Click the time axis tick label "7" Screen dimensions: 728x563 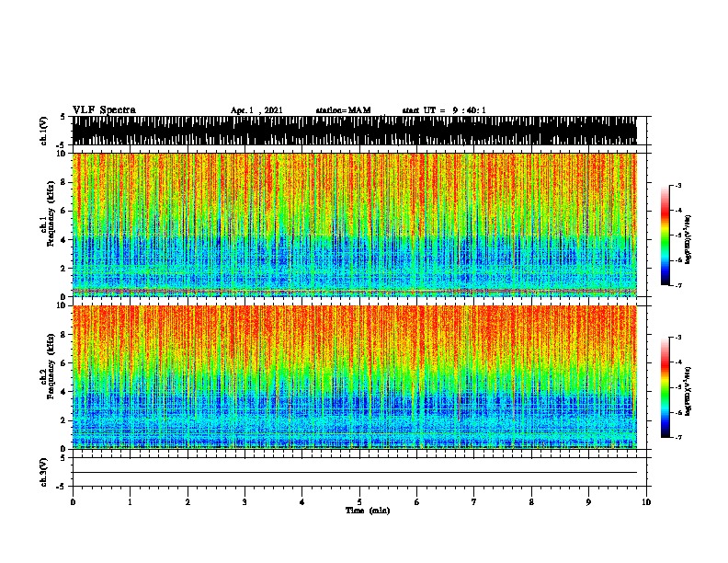tap(474, 501)
